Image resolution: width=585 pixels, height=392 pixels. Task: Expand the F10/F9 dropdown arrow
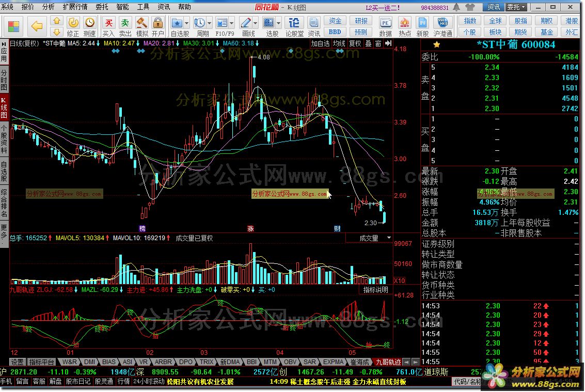click(232, 23)
